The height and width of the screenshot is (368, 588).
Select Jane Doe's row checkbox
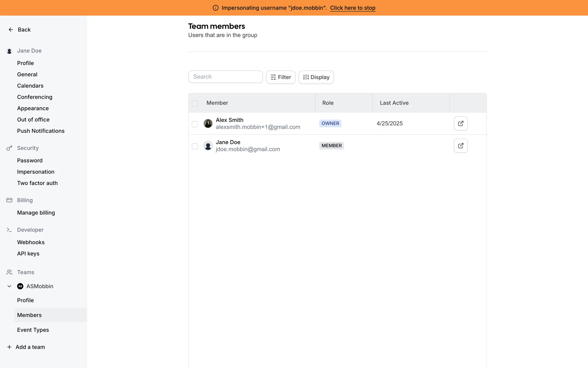[195, 146]
